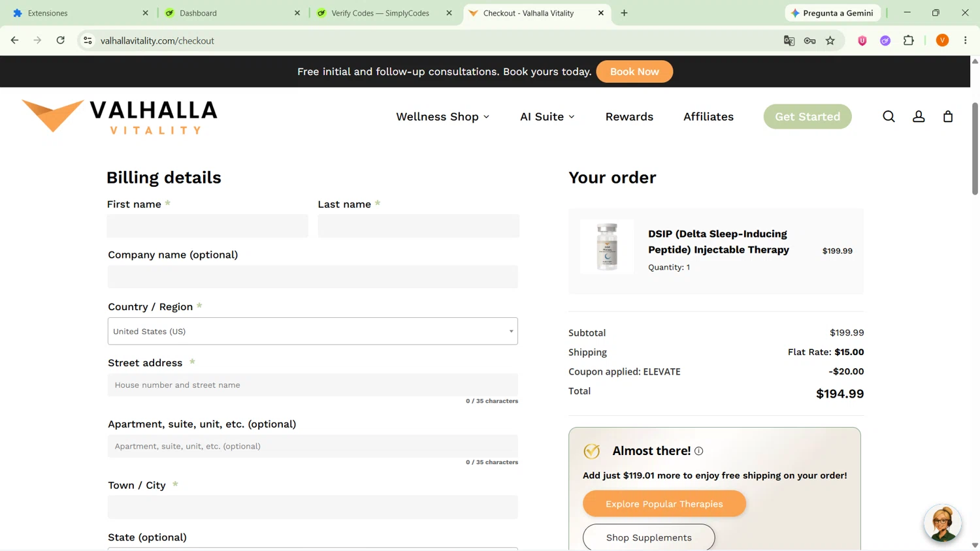Open the Affiliates page

708,117
